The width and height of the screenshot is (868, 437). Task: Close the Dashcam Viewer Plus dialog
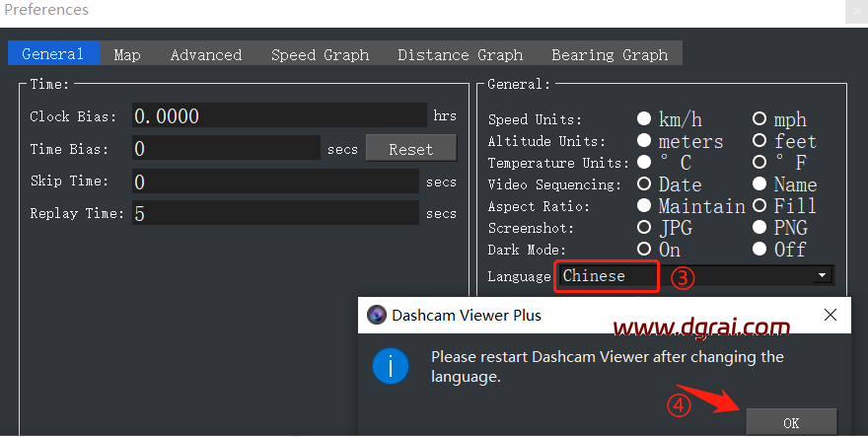(x=831, y=316)
